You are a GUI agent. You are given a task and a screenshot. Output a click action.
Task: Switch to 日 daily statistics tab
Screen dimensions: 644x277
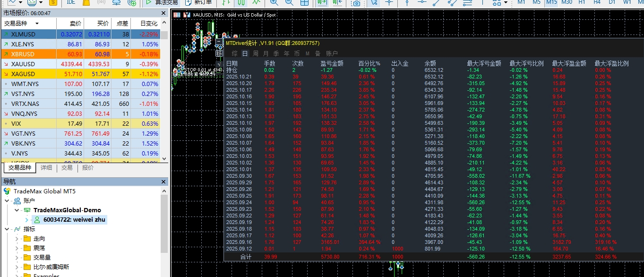pos(245,53)
